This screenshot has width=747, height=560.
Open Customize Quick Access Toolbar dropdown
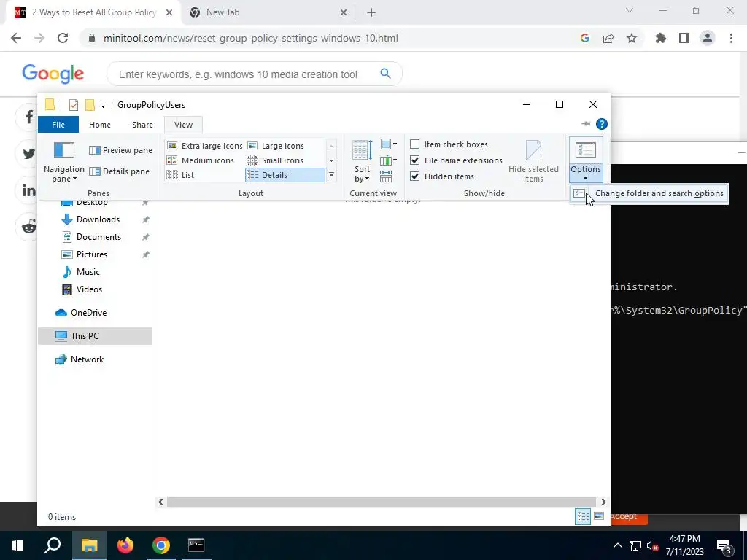103,105
